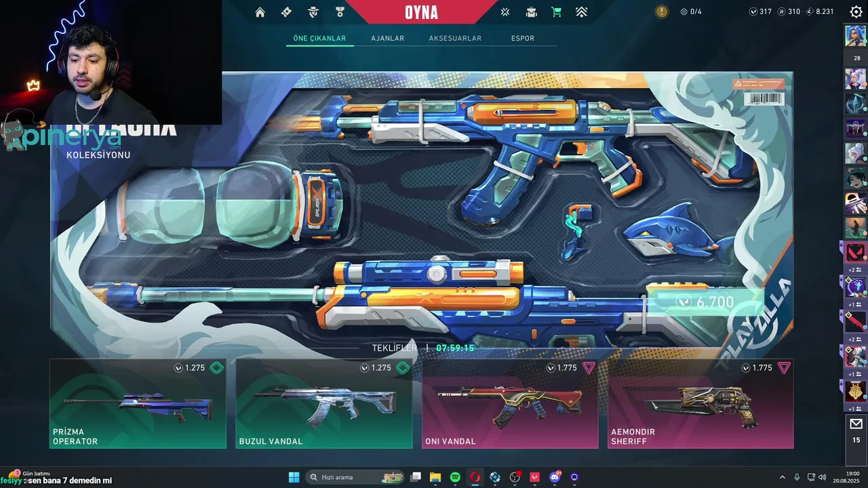Open the featured bundle banner
The height and width of the screenshot is (488, 868).
[421, 210]
